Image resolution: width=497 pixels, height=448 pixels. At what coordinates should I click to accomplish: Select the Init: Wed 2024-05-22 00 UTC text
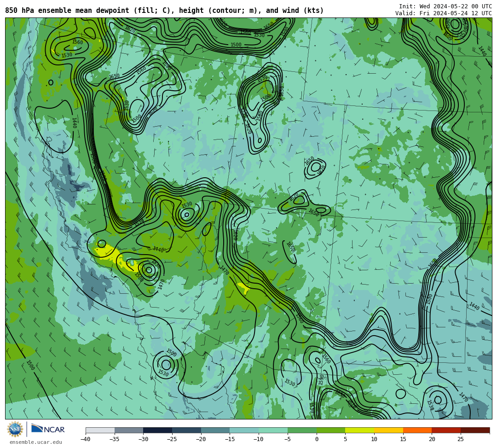coord(445,6)
